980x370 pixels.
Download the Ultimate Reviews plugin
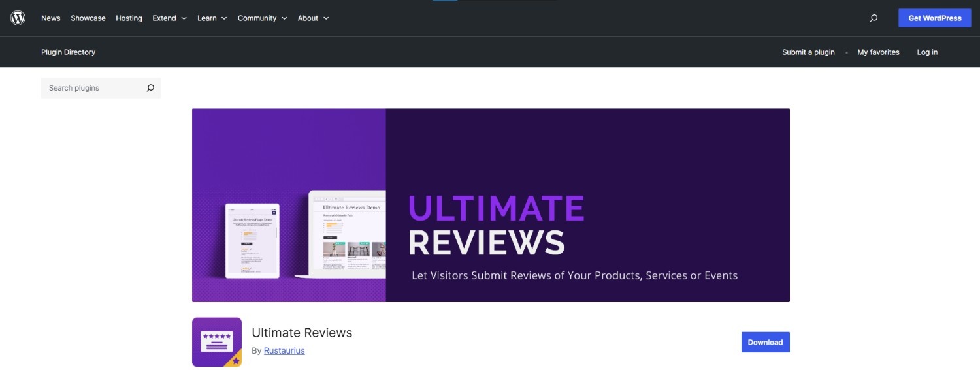(765, 342)
